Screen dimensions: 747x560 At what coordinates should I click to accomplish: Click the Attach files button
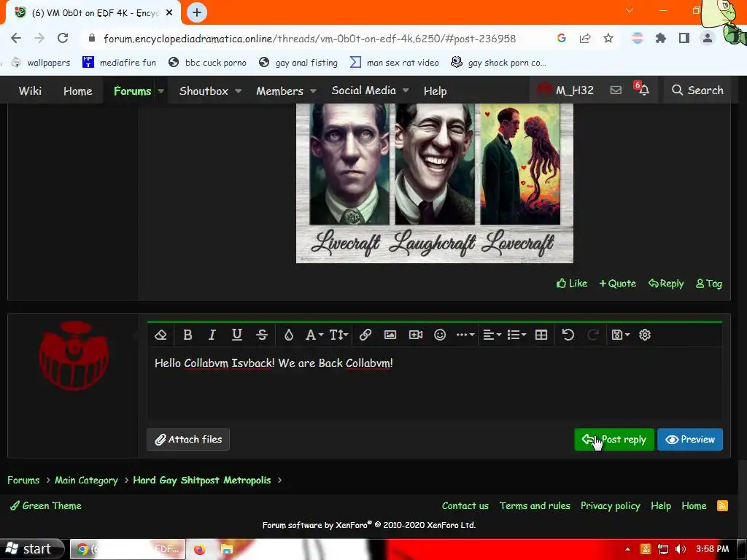188,439
